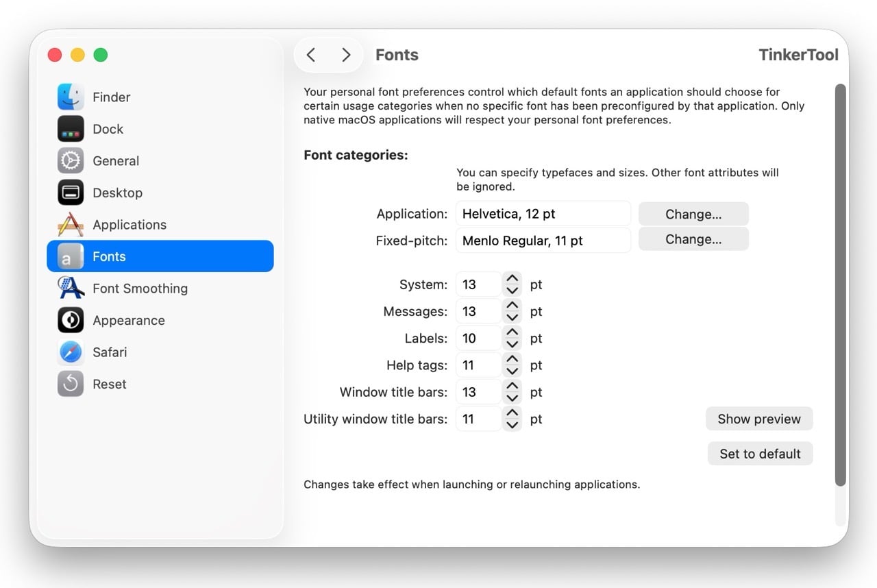Open the Desktop pane icon
Image resolution: width=877 pixels, height=588 pixels.
click(71, 193)
